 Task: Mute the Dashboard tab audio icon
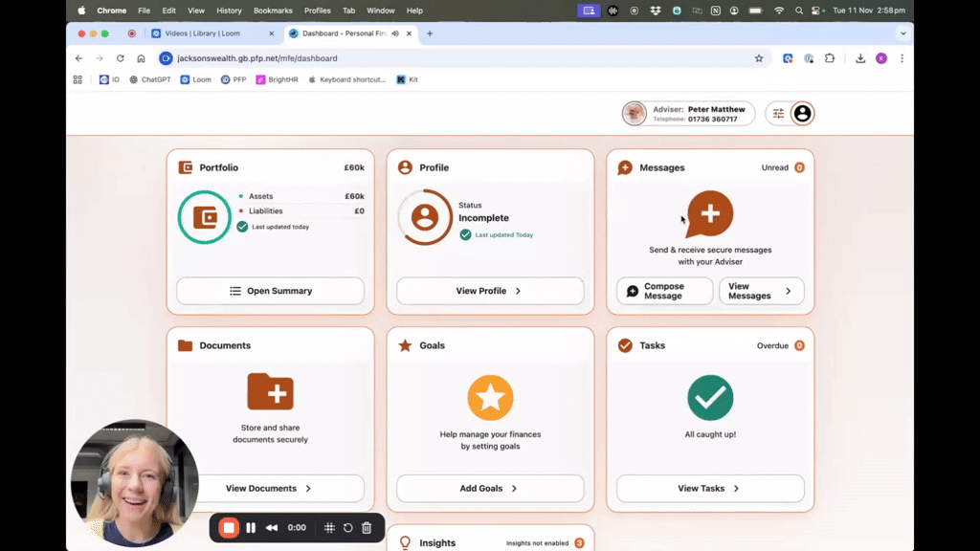[x=395, y=33]
